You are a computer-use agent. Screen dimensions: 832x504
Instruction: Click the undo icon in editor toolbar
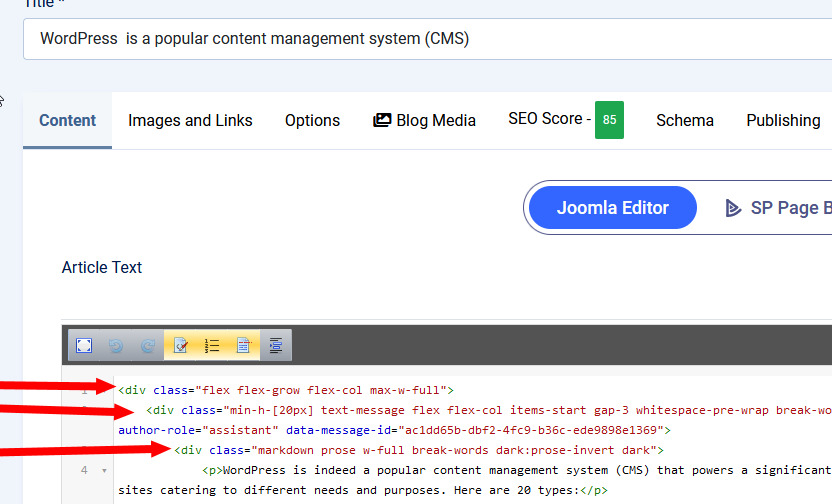pyautogui.click(x=116, y=345)
